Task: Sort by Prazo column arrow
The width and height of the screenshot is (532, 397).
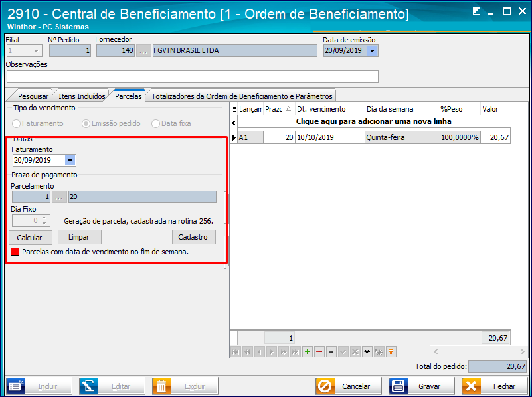Action: coord(288,109)
